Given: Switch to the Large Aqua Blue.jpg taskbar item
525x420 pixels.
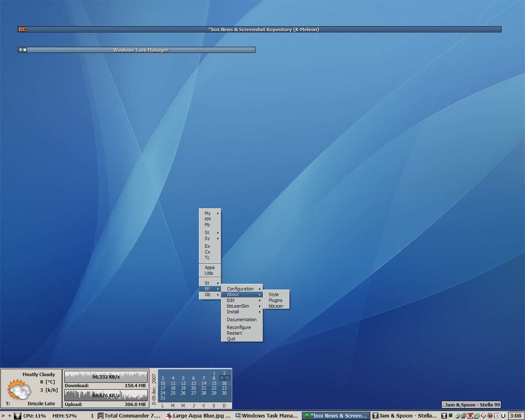Looking at the screenshot, I should (199, 415).
